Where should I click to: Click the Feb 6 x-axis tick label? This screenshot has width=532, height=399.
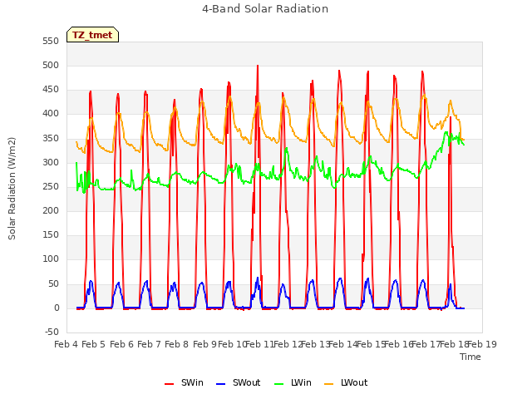121,344
